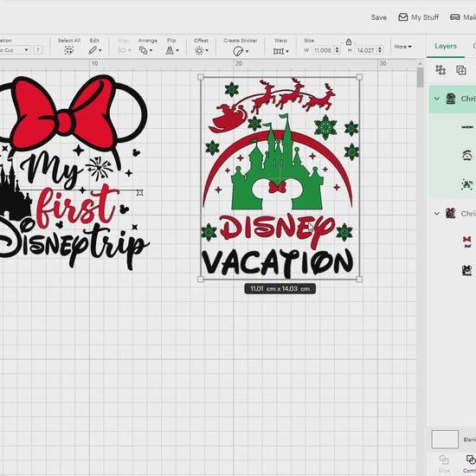Select the red bow layer thumbnail

click(467, 241)
